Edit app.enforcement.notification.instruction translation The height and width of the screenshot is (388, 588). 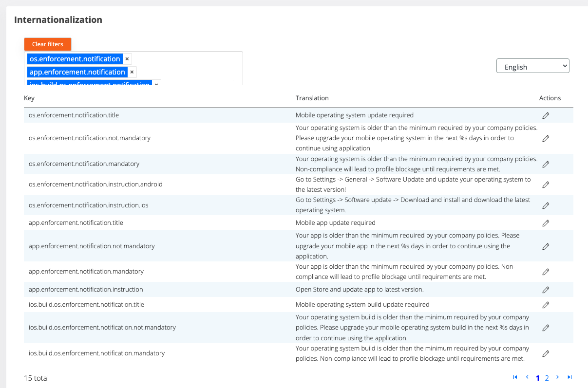pyautogui.click(x=546, y=290)
